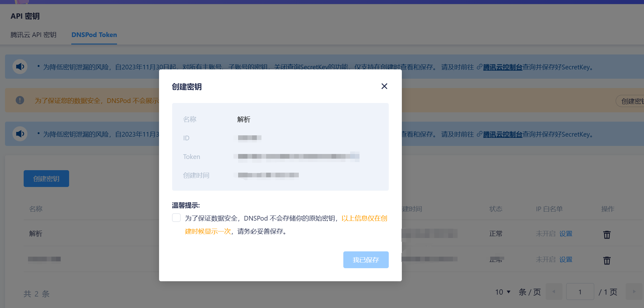
Task: Delete the 解析 key with the trash icon
Action: click(607, 234)
